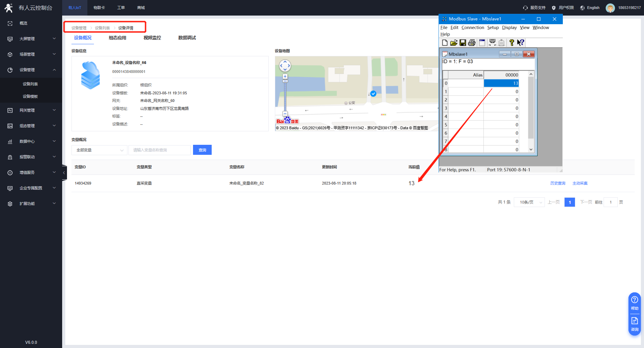Click the Open file icon in Modbus Slave

454,43
